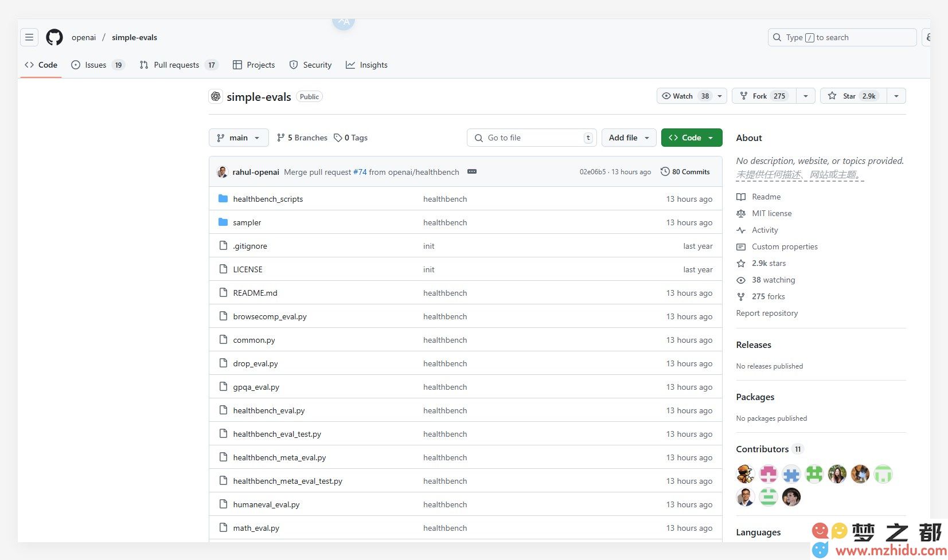The height and width of the screenshot is (560, 948).
Task: Click the Readme book icon
Action: 741,197
